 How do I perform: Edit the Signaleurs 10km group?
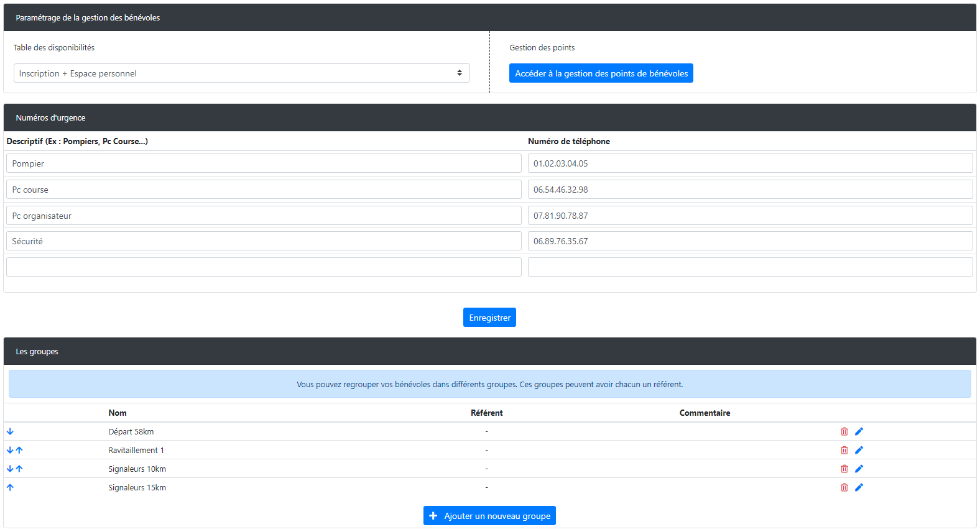point(859,469)
